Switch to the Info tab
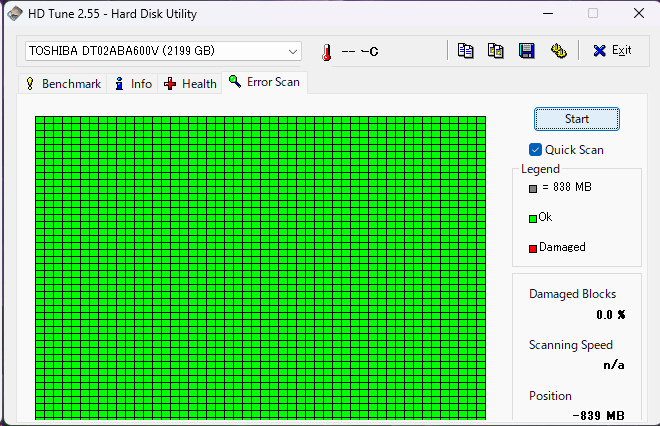 click(x=133, y=83)
